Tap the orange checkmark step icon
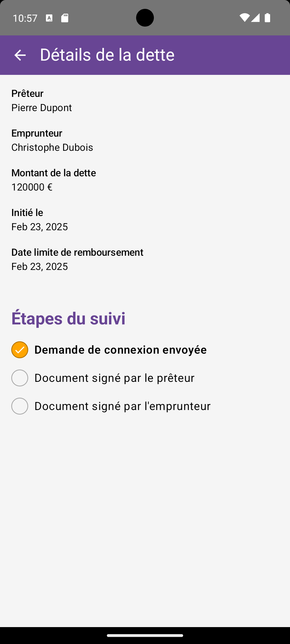290x644 pixels. (20, 350)
